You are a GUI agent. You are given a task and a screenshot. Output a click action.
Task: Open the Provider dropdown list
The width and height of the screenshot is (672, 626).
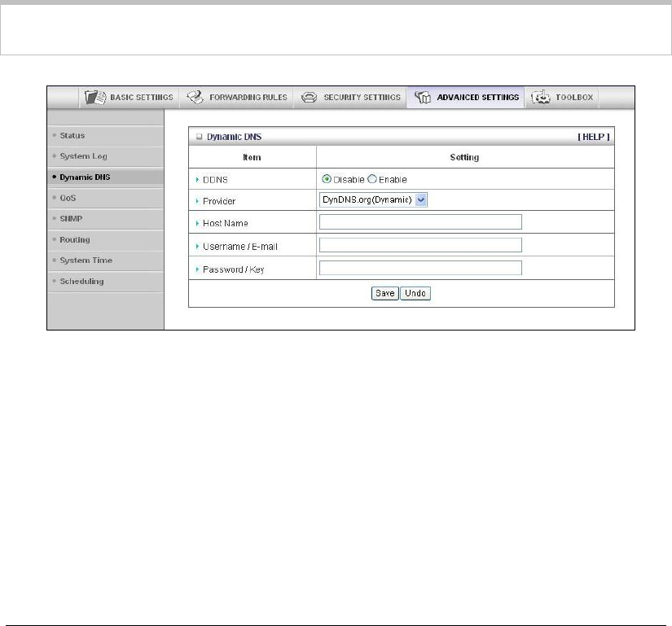tap(373, 200)
